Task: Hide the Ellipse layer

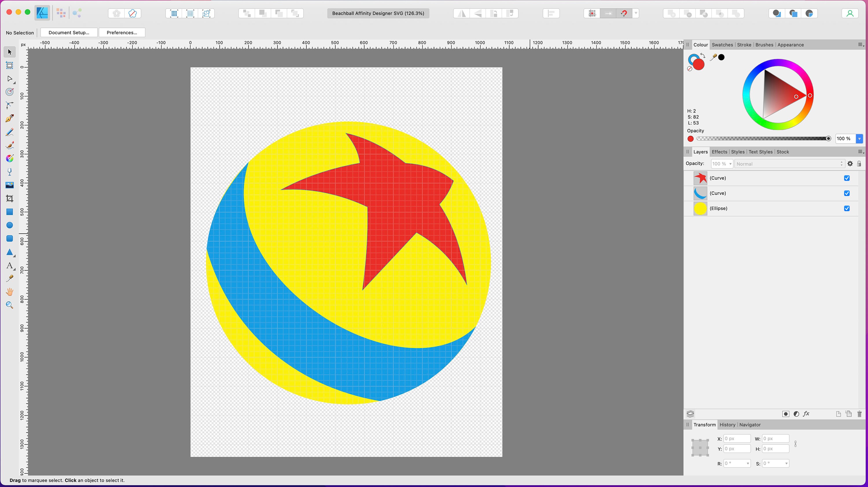Action: (847, 208)
